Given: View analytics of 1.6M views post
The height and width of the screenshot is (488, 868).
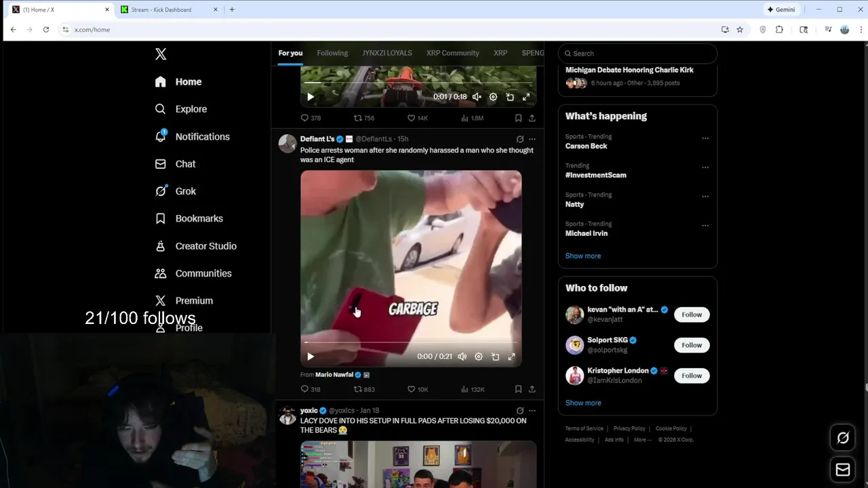Looking at the screenshot, I should click(x=472, y=118).
